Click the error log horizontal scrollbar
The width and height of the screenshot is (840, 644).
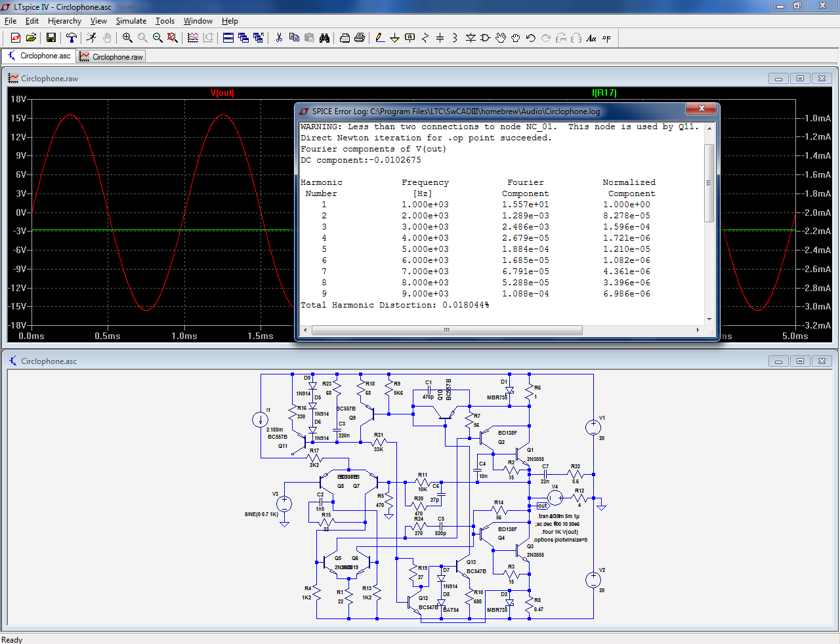[447, 330]
